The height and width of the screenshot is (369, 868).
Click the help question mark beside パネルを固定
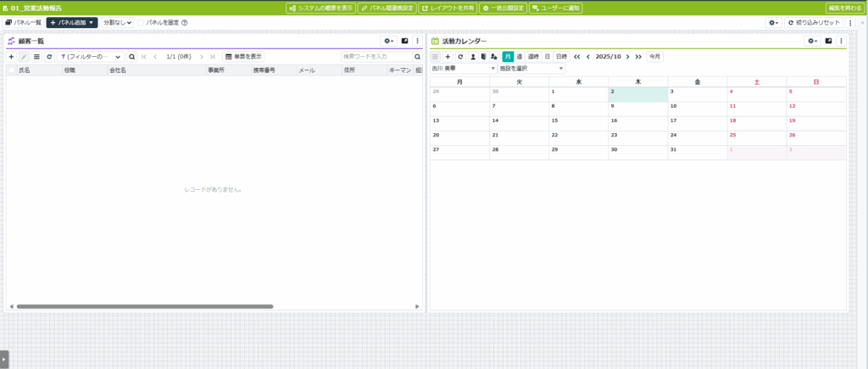click(184, 23)
